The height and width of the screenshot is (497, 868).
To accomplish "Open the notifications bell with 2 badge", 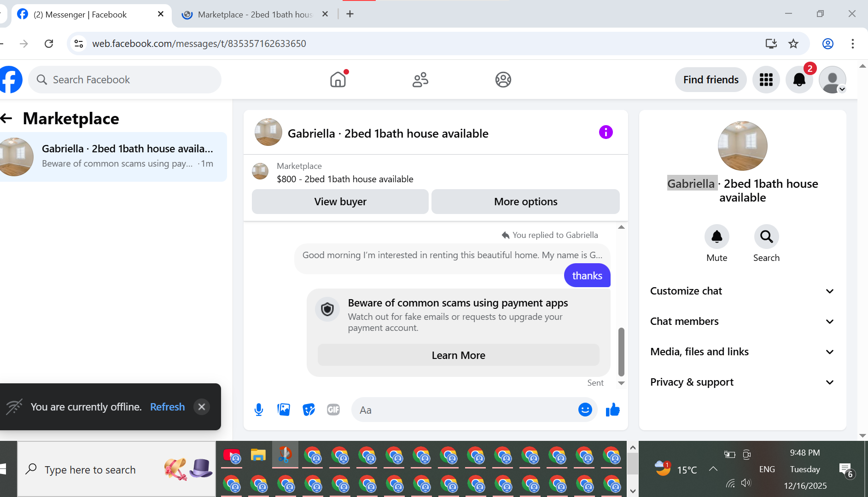I will (x=799, y=80).
